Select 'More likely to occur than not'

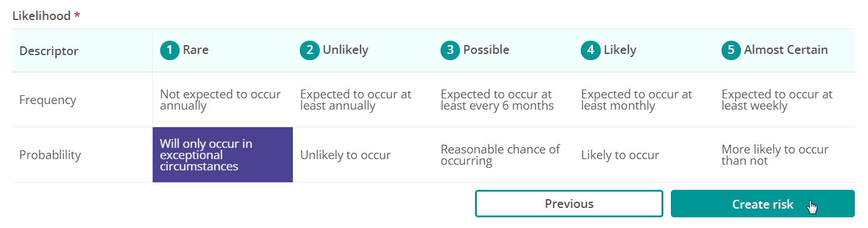(784, 155)
